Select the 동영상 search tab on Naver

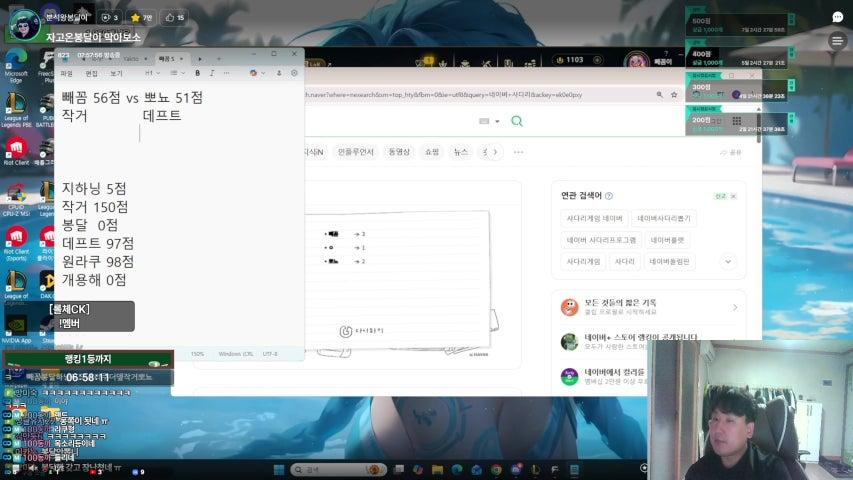pyautogui.click(x=399, y=152)
